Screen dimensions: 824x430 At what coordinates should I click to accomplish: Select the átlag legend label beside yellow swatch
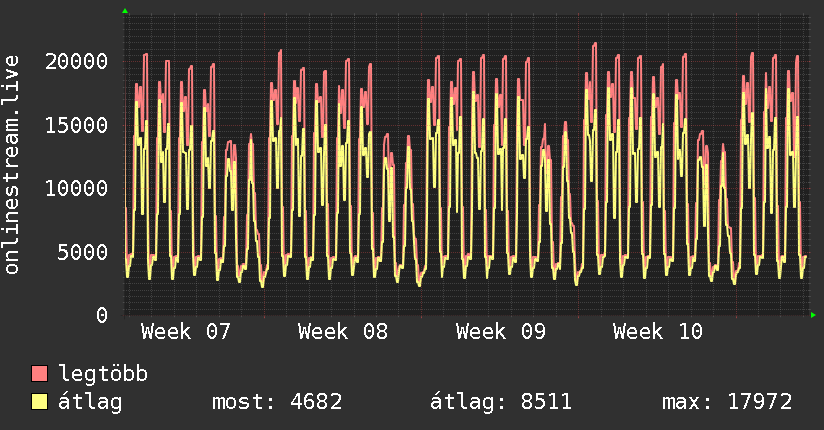click(x=91, y=402)
